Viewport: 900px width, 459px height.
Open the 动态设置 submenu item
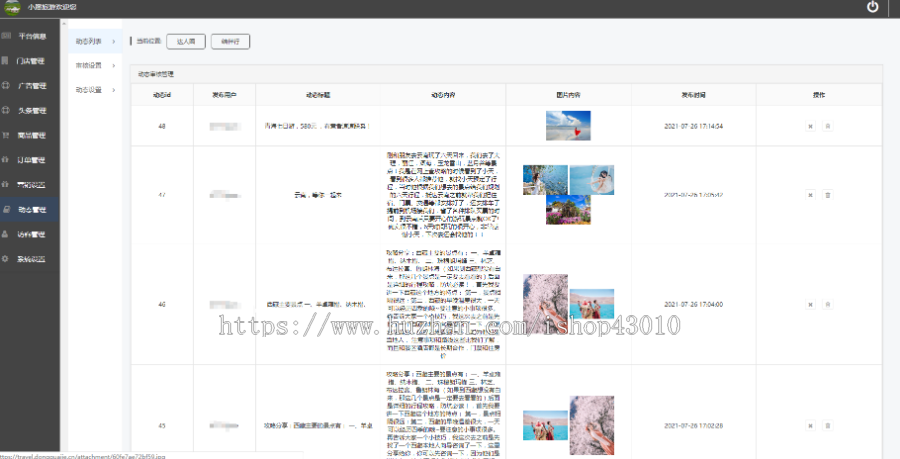tap(95, 90)
